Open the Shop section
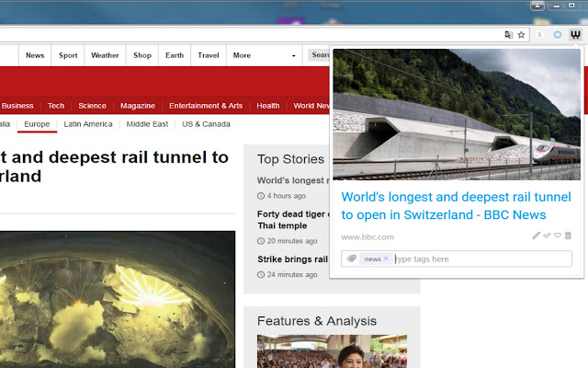The height and width of the screenshot is (368, 588). (142, 55)
